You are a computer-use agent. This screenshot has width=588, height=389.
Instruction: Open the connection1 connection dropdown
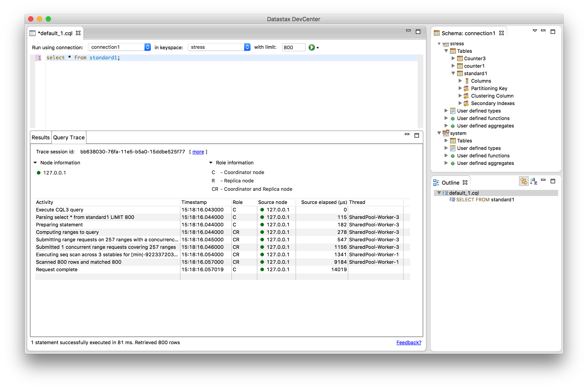point(147,47)
